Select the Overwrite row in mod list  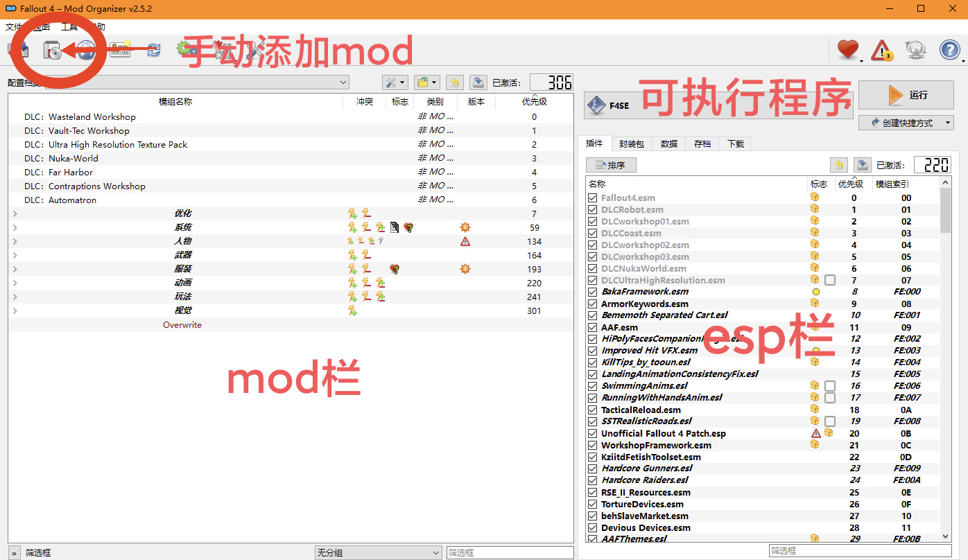(x=291, y=324)
